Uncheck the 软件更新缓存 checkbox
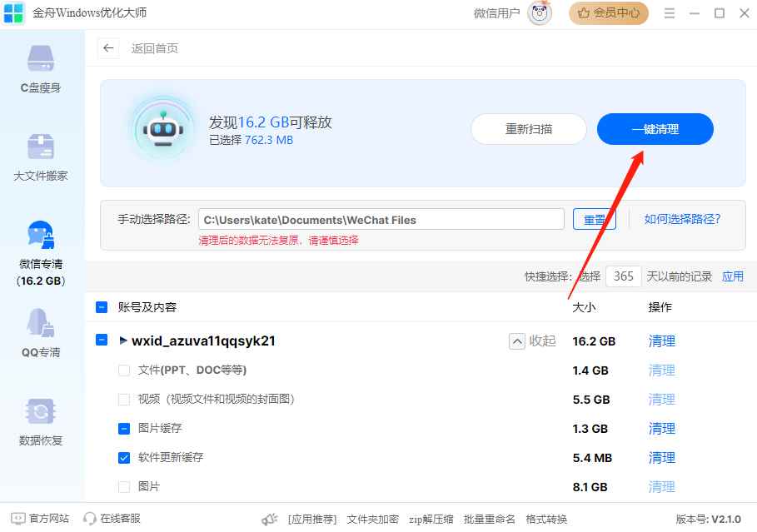This screenshot has width=757, height=532. (124, 457)
